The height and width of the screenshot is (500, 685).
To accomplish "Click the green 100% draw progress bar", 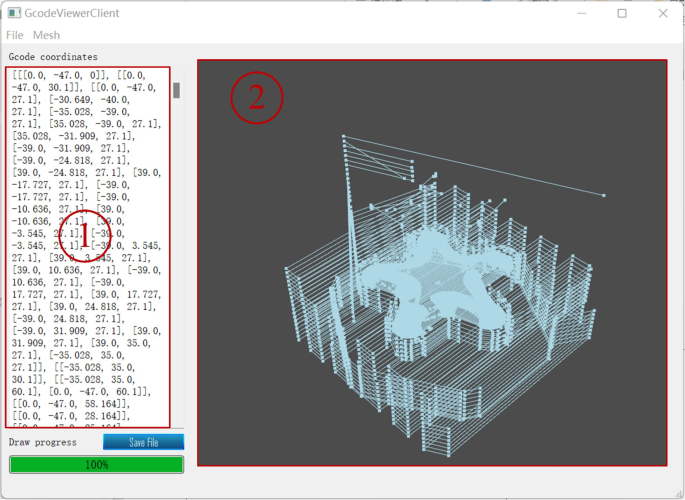I will click(x=96, y=465).
